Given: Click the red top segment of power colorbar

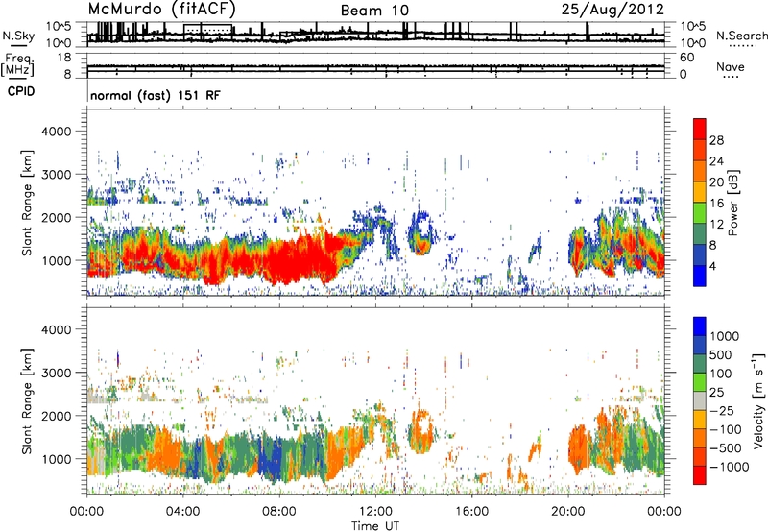Looking at the screenshot, I should pyautogui.click(x=700, y=129).
